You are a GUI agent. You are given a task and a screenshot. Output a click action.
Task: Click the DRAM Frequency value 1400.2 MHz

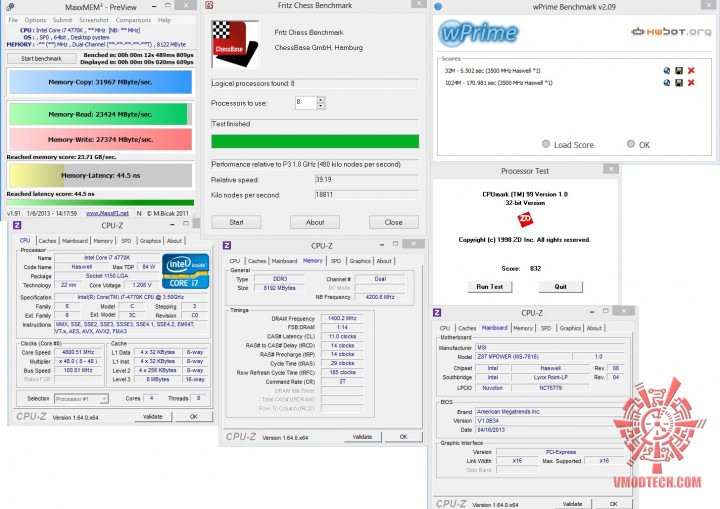(342, 318)
